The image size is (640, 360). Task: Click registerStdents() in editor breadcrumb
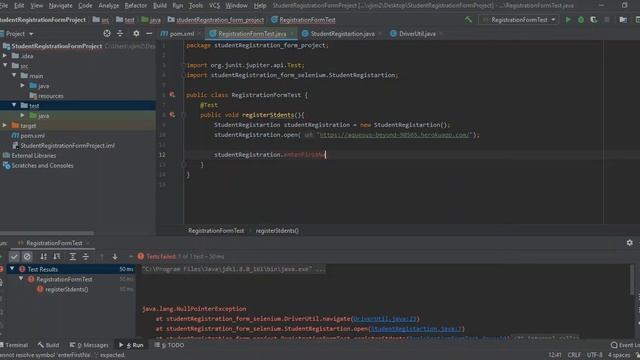click(x=277, y=231)
